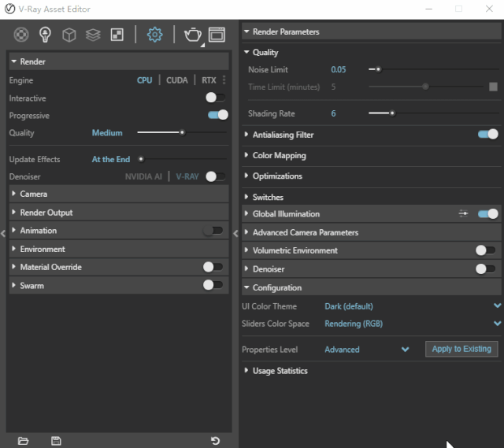Screen dimensions: 504x448
Task: Click the At the End value
Action: point(111,159)
